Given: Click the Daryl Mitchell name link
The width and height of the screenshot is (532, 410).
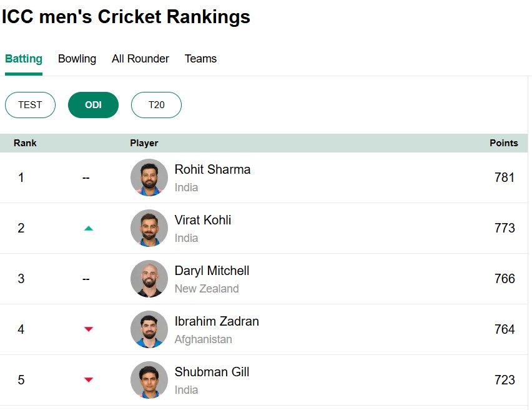Looking at the screenshot, I should point(211,271).
